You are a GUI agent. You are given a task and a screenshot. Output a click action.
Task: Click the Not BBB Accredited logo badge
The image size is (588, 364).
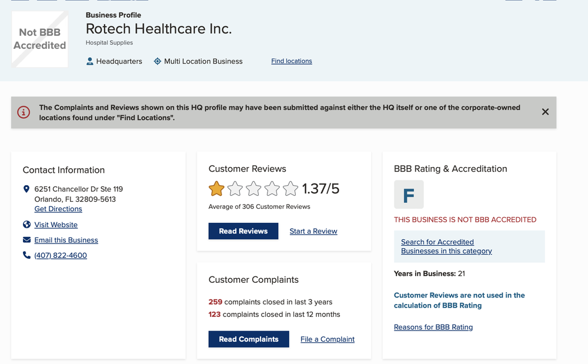click(40, 39)
